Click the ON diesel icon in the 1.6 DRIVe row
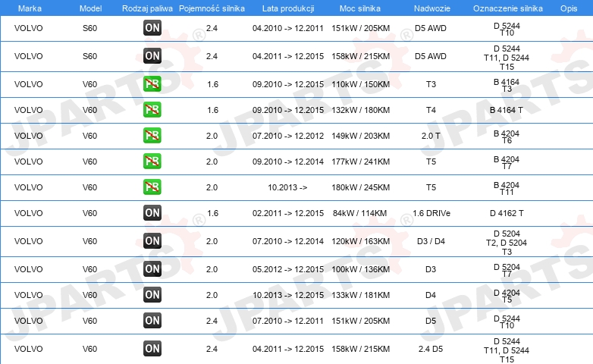Screen dimensions: 593x364 (152, 212)
